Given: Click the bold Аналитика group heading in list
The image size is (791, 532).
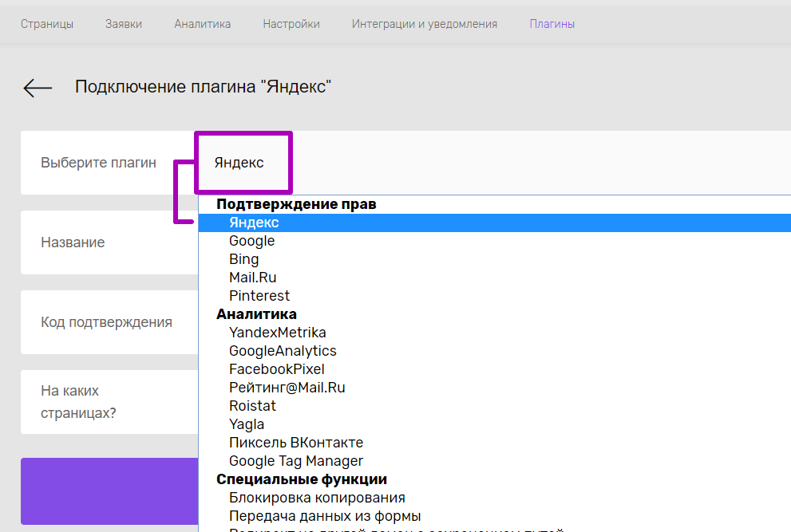Looking at the screenshot, I should [x=256, y=314].
